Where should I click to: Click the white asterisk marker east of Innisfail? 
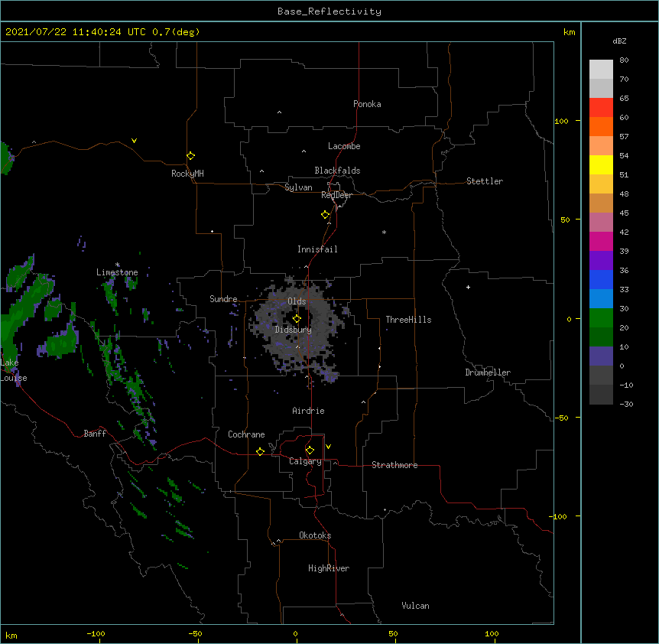tap(384, 232)
